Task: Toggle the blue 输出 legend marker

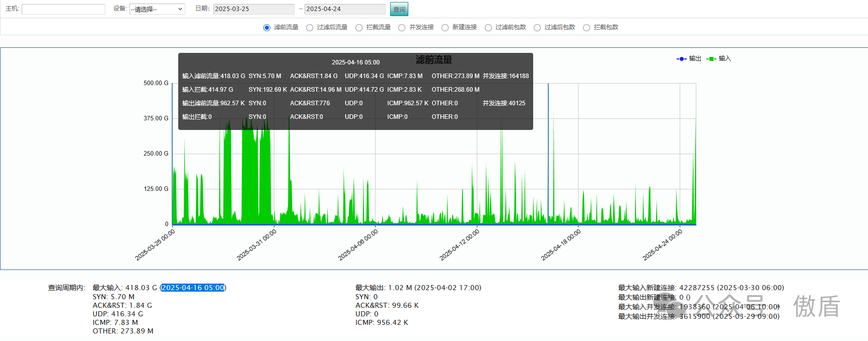Action: [682, 59]
